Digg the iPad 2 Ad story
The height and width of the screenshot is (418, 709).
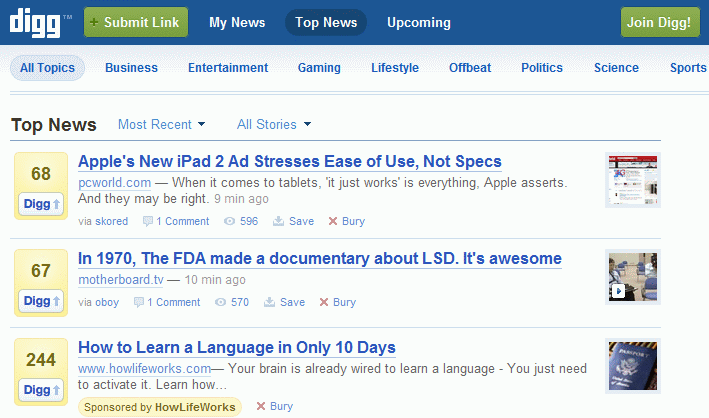point(41,204)
